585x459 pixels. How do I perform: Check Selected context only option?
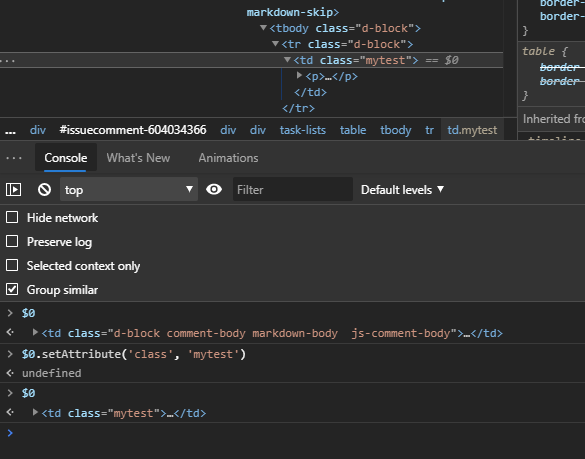pyautogui.click(x=12, y=265)
